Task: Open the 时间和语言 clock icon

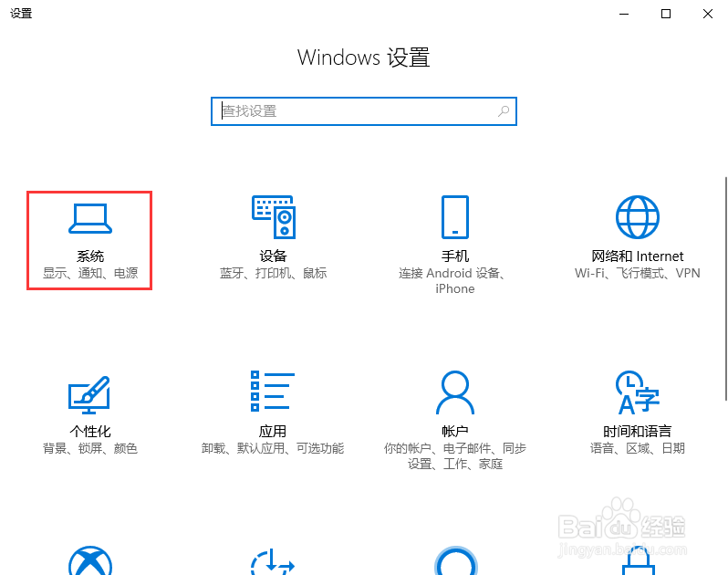Action: click(x=638, y=392)
